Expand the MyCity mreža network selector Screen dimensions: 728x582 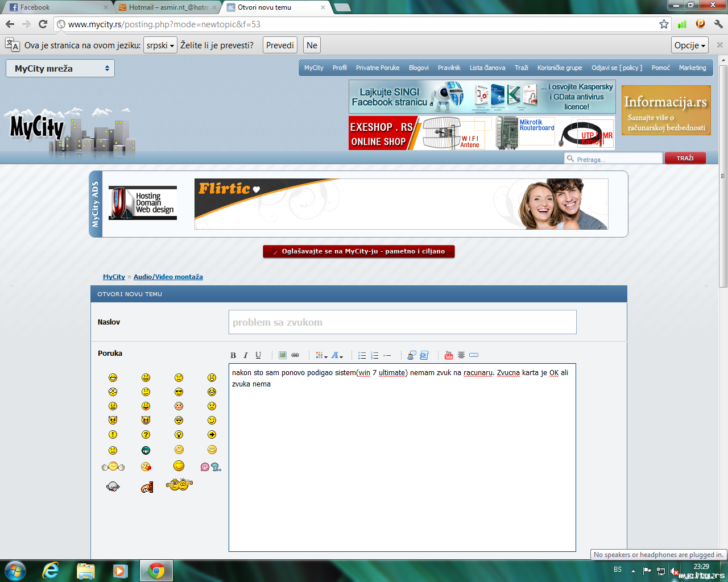60,68
